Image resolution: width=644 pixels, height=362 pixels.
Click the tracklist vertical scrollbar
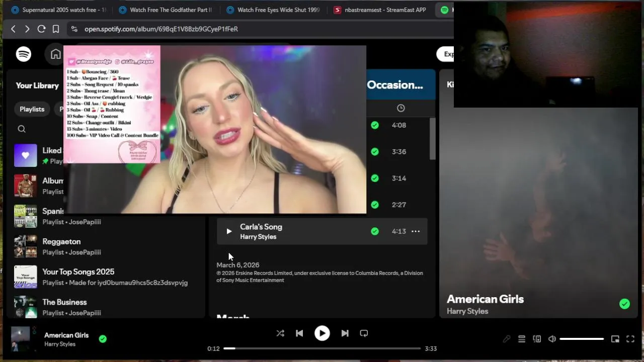pyautogui.click(x=432, y=139)
